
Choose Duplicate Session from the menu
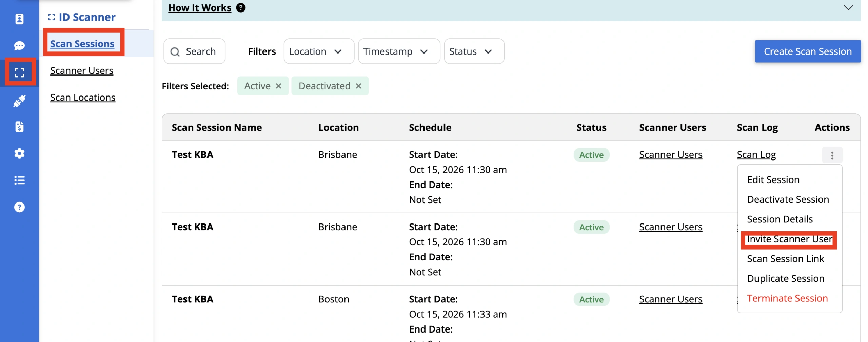click(x=785, y=278)
